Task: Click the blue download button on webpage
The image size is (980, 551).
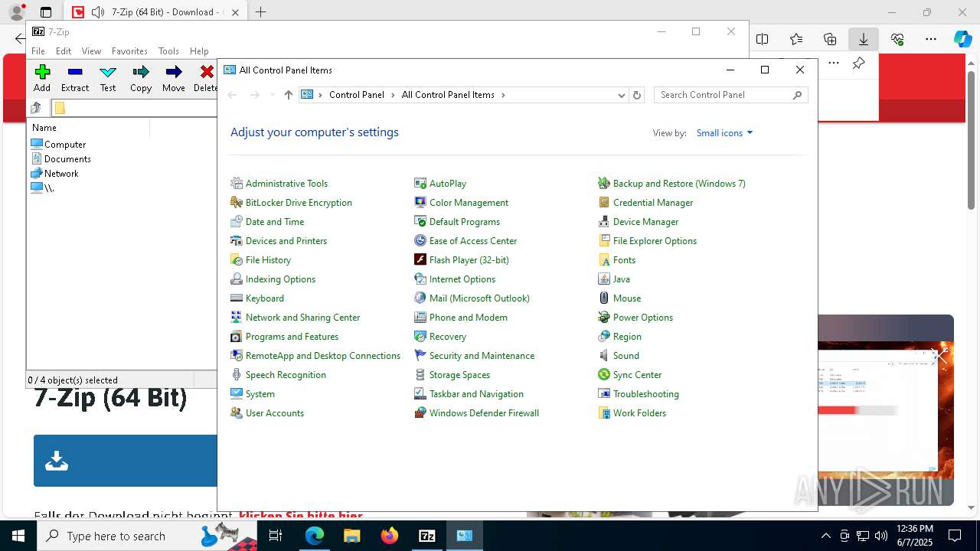Action: click(126, 461)
